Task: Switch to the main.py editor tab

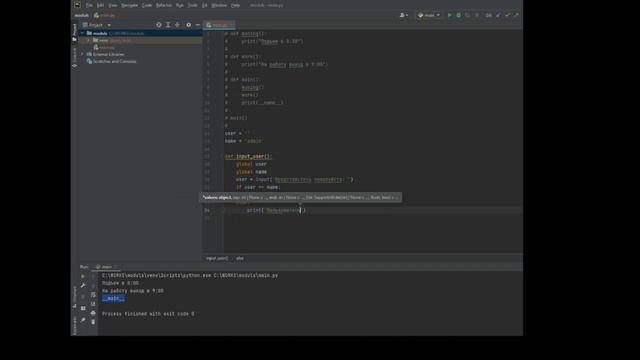Action: point(220,25)
